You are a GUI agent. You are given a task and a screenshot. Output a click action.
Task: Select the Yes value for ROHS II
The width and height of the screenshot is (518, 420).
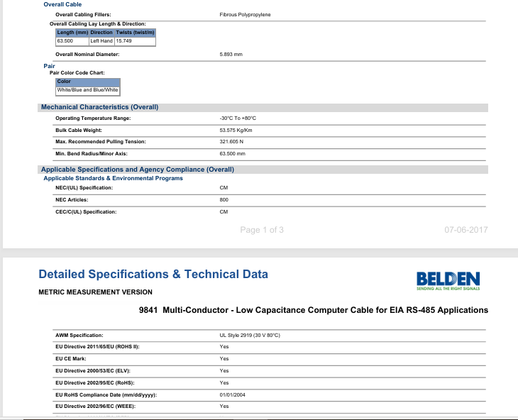point(224,347)
